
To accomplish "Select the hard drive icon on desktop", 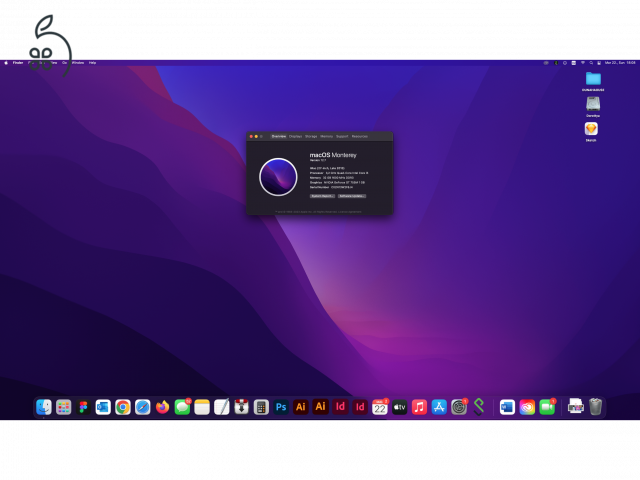I will point(593,104).
